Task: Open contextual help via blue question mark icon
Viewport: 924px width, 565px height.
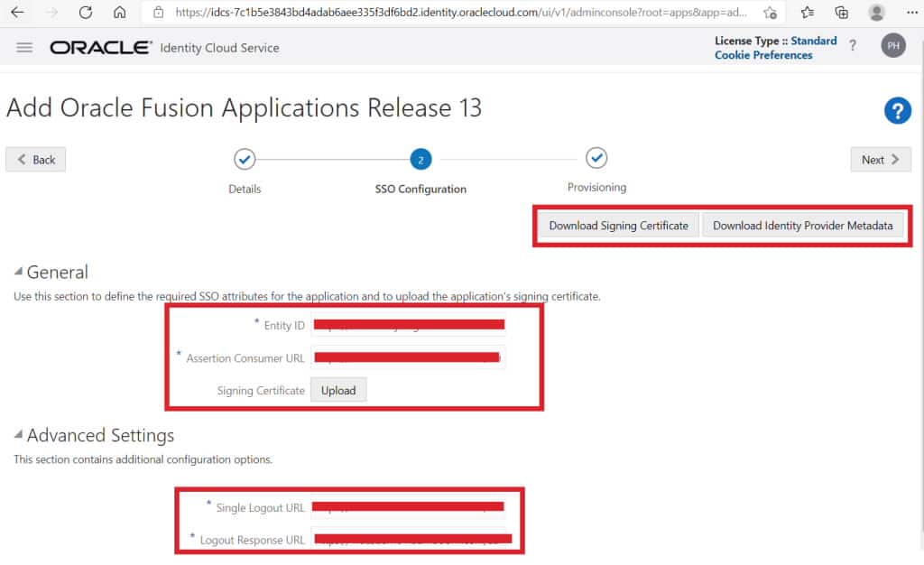Action: point(897,110)
